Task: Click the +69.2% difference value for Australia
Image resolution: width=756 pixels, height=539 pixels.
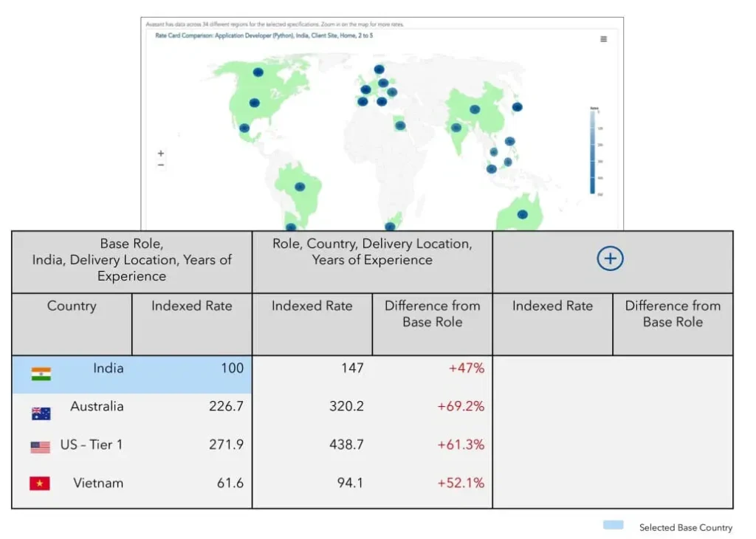Action: tap(461, 406)
